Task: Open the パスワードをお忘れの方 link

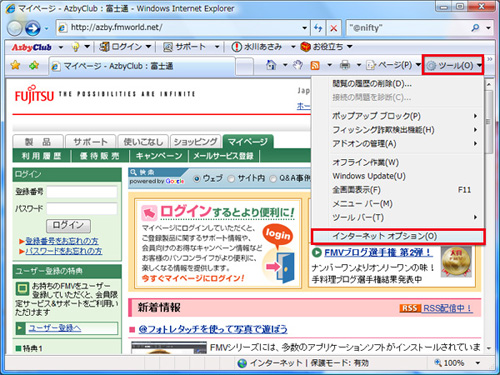Action: 64,251
